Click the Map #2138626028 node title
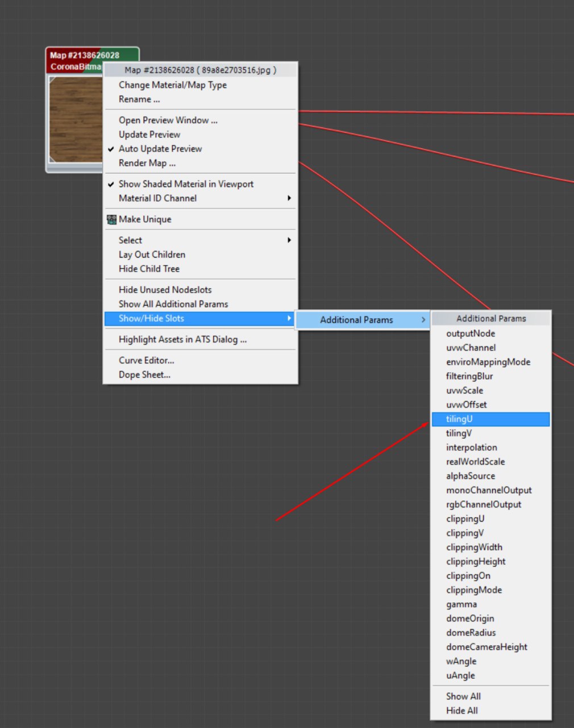The image size is (574, 728). point(85,55)
